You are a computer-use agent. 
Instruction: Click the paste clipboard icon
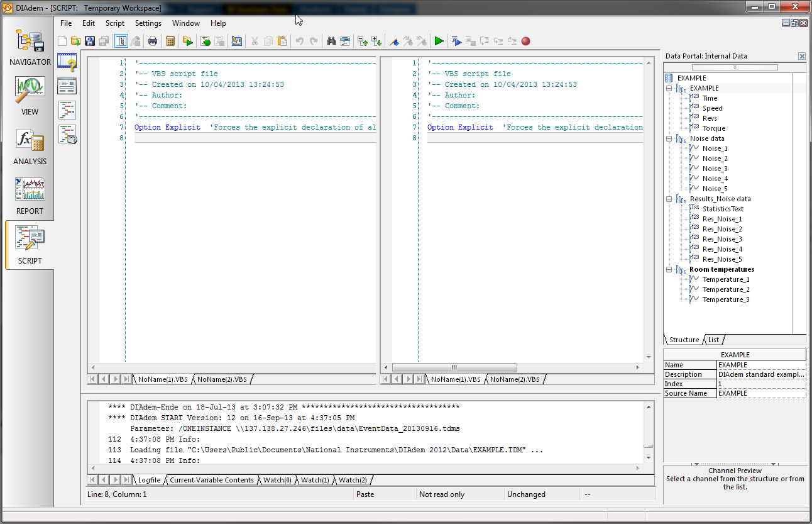(x=282, y=41)
